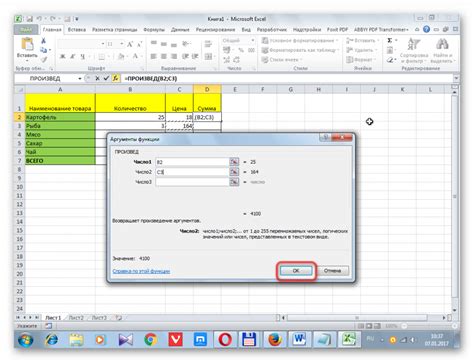This screenshot has width=474, height=362.
Task: Click the Отмена cancel button
Action: [332, 271]
